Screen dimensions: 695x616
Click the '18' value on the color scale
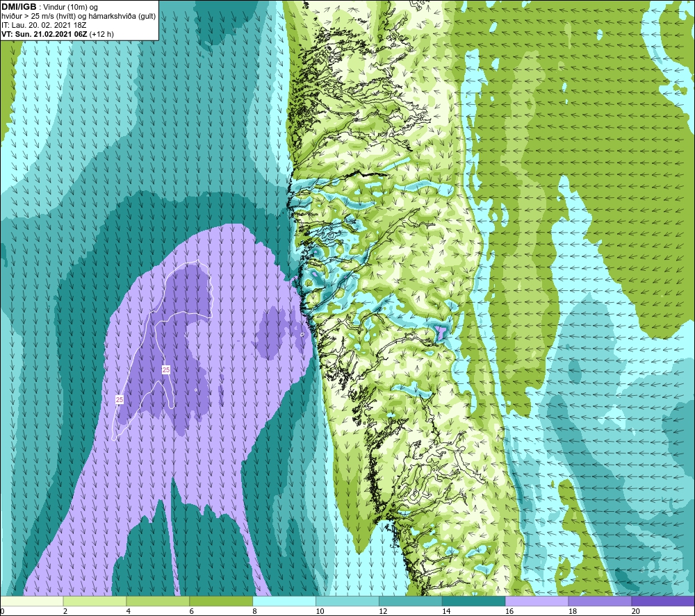(573, 611)
